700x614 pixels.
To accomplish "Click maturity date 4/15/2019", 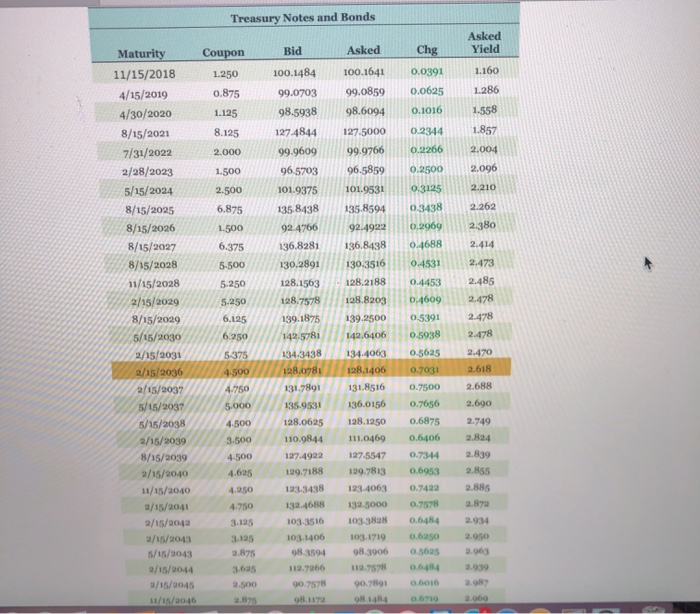I will 143,95.
